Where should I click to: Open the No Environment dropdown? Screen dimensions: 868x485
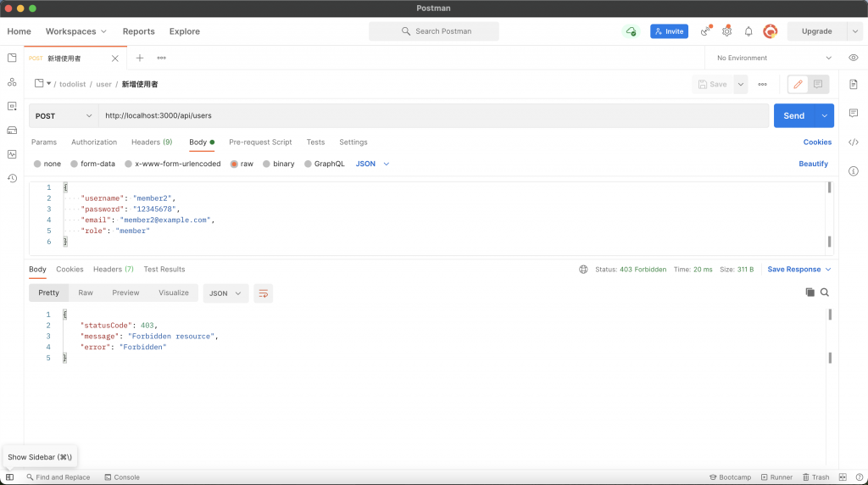coord(773,58)
